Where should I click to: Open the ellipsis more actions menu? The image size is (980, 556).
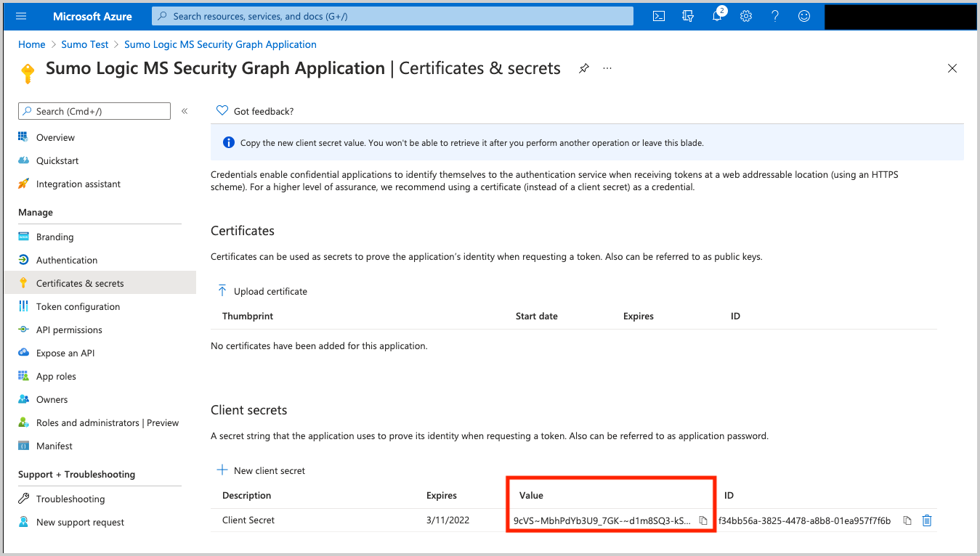click(x=607, y=68)
